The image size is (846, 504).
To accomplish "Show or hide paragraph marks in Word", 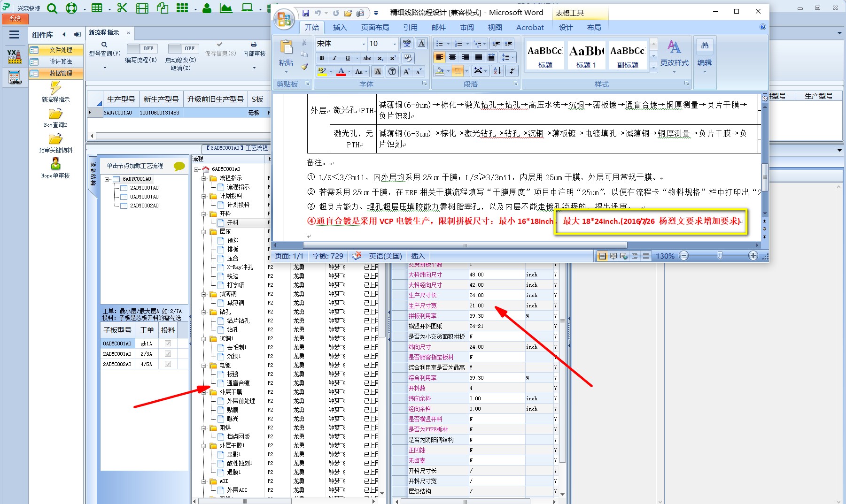I will tap(512, 71).
